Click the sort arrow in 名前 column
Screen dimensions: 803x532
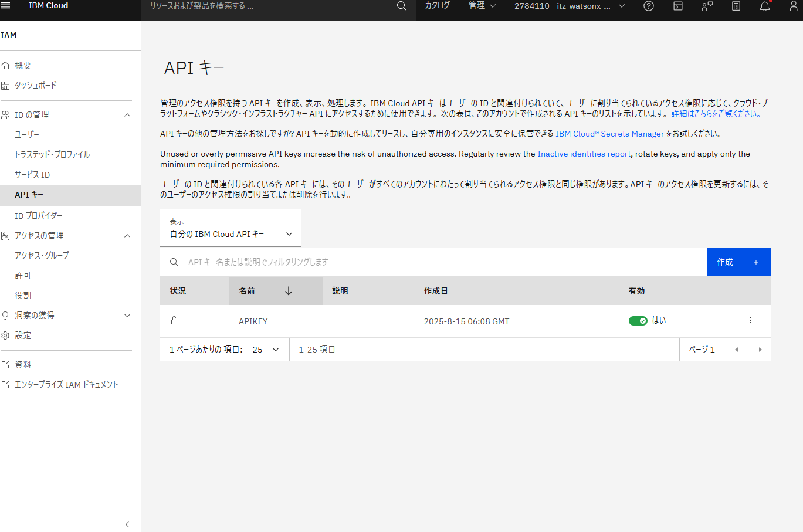coord(289,291)
